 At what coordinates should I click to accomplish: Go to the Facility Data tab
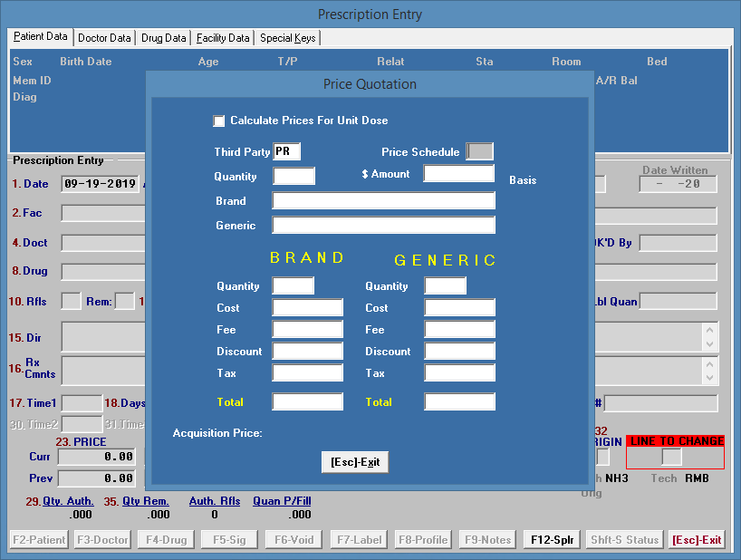point(223,38)
